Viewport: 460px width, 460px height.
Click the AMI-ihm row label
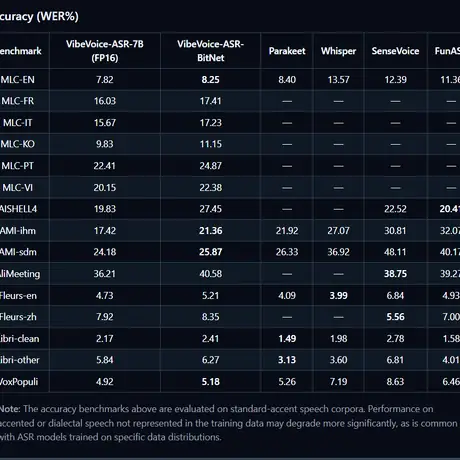18,231
